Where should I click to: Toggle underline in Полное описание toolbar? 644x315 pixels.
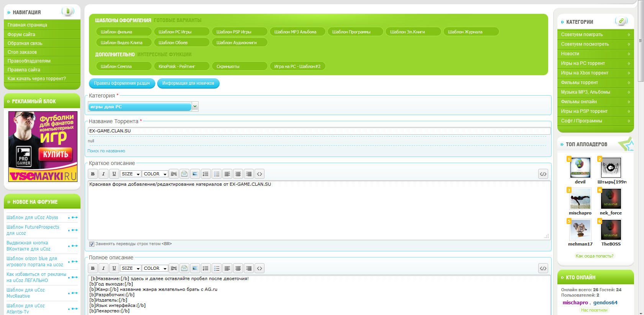coord(114,268)
